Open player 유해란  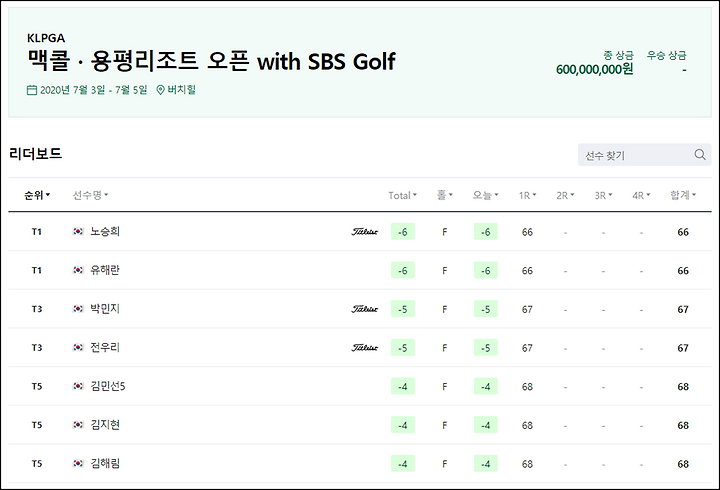(x=105, y=270)
